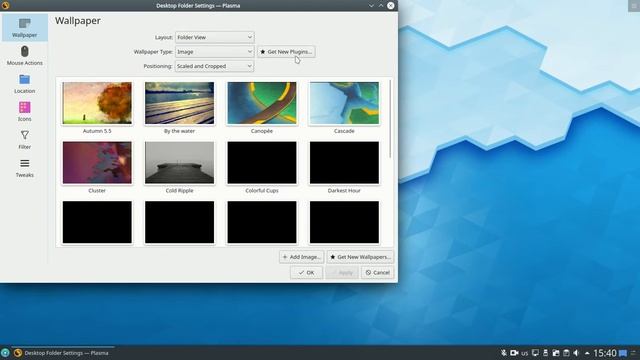Click the Apply button
This screenshot has width=640, height=360.
(x=342, y=273)
